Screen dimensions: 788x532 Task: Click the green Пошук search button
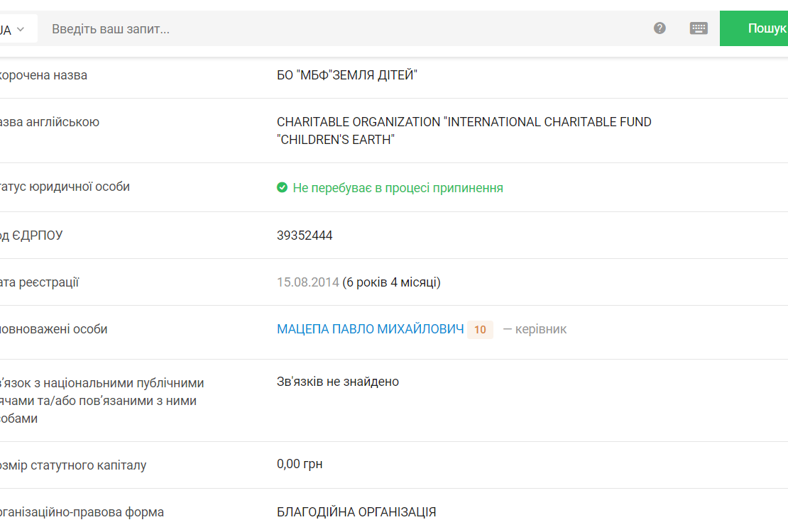click(x=754, y=28)
